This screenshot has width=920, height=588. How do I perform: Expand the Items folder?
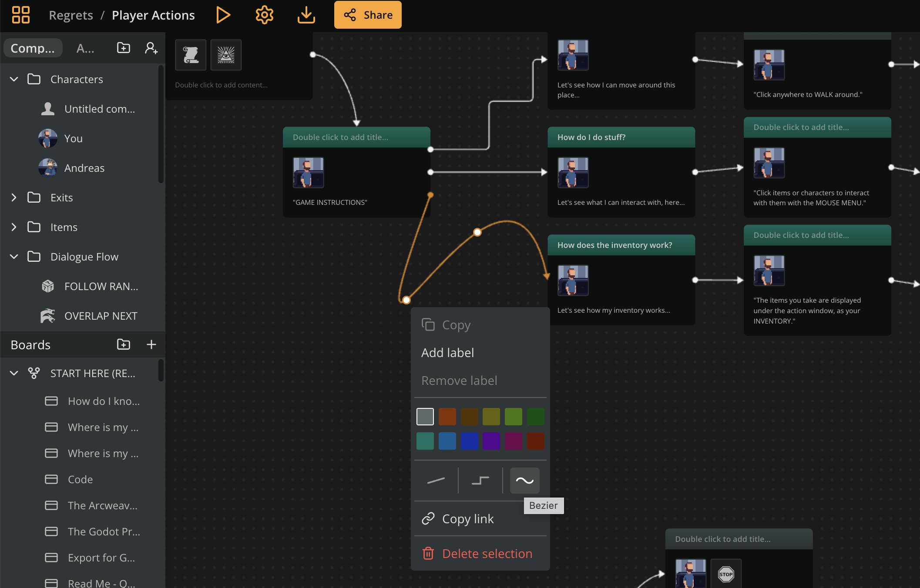coord(14,227)
